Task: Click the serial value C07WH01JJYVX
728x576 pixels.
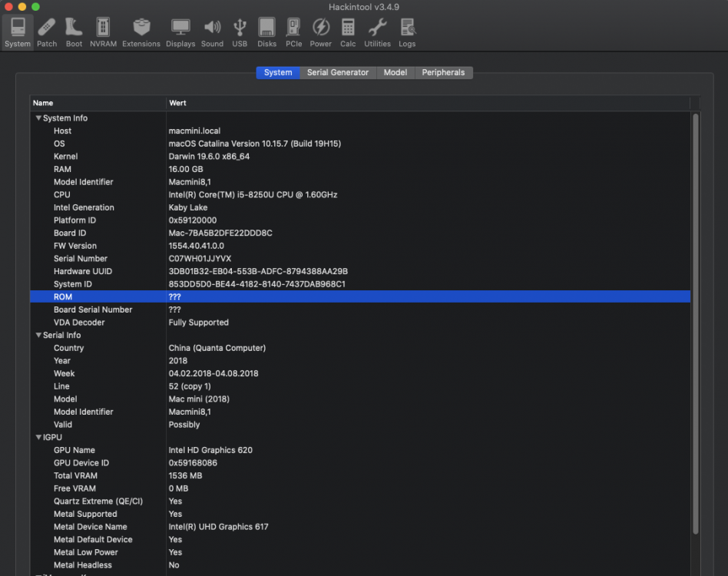Action: 200,259
